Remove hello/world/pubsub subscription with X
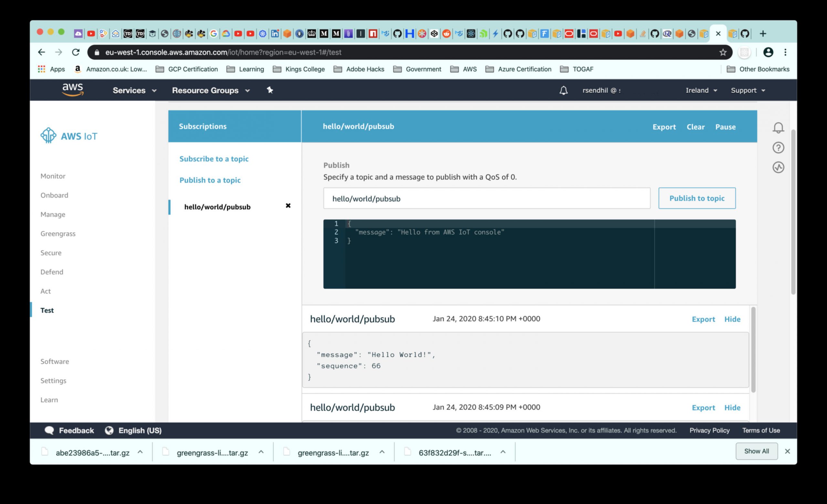The height and width of the screenshot is (504, 827). pyautogui.click(x=288, y=206)
